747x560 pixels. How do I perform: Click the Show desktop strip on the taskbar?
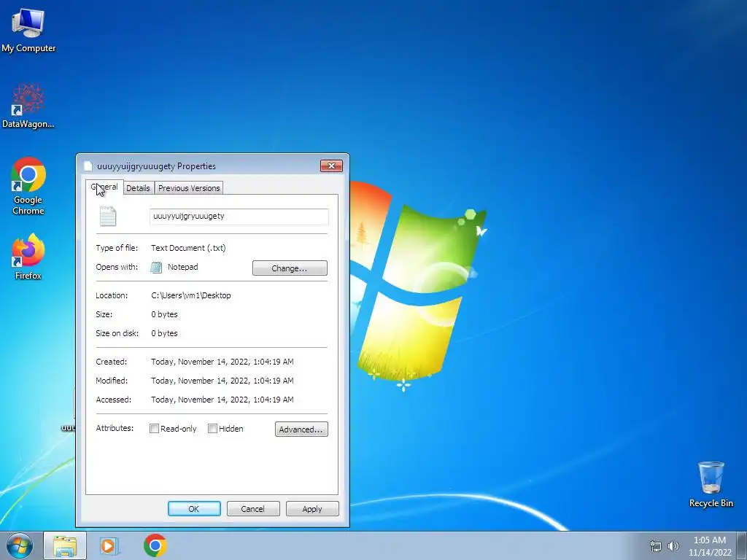[742, 545]
